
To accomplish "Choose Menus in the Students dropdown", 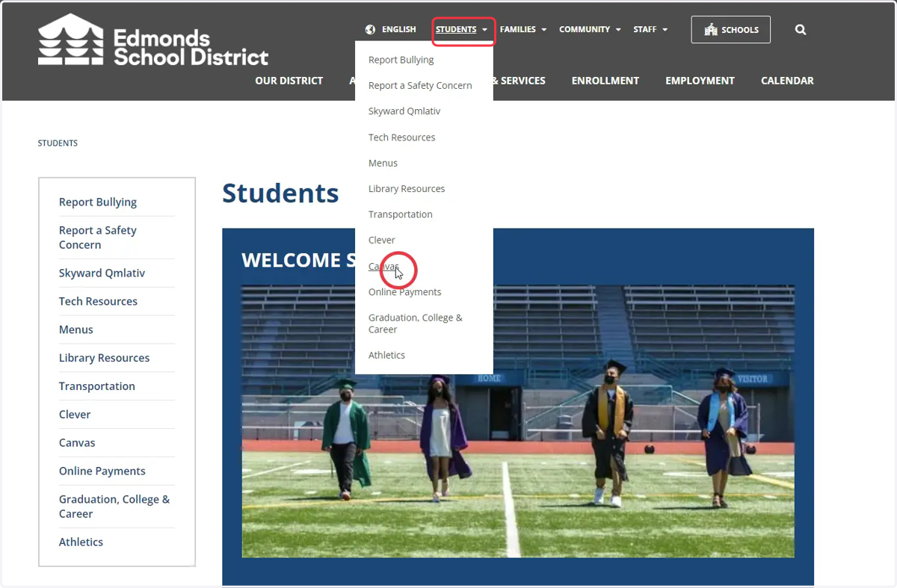I will click(x=383, y=163).
